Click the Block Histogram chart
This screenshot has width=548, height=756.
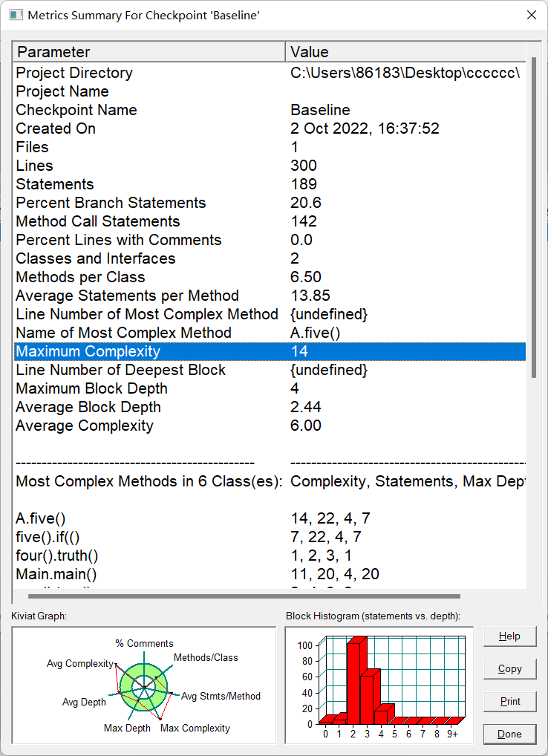(x=379, y=685)
